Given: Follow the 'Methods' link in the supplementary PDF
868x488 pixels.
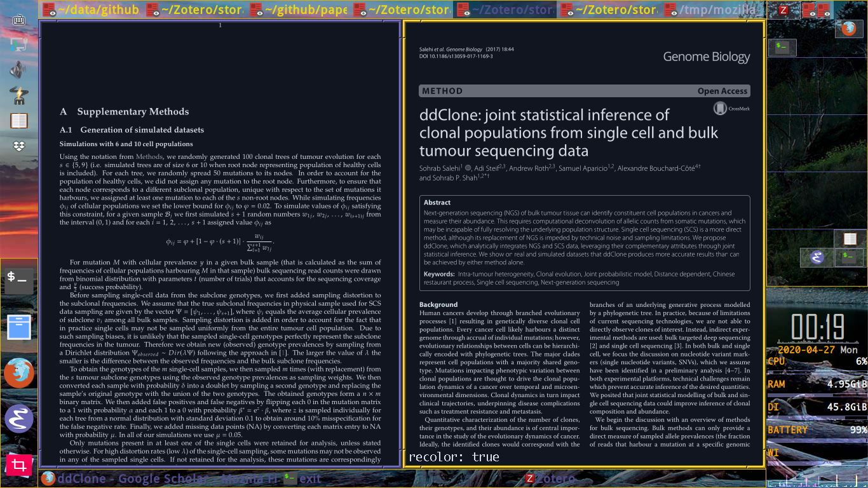Looking at the screenshot, I should [149, 156].
